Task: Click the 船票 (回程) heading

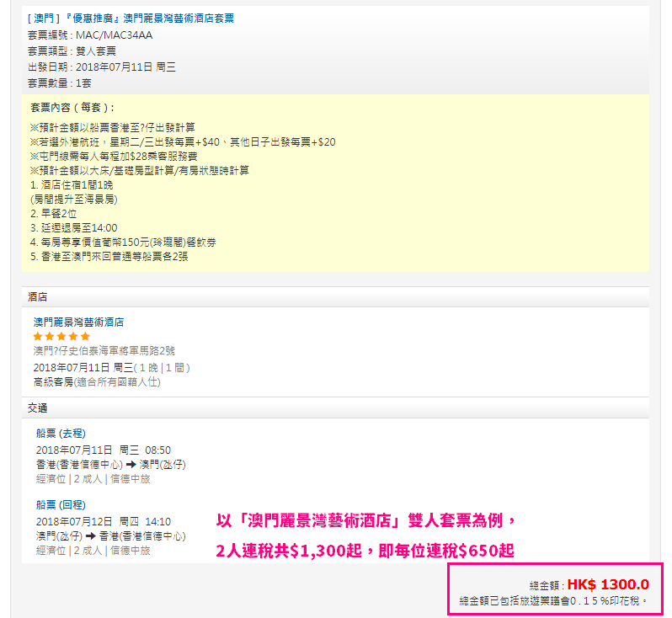Action: pyautogui.click(x=61, y=505)
